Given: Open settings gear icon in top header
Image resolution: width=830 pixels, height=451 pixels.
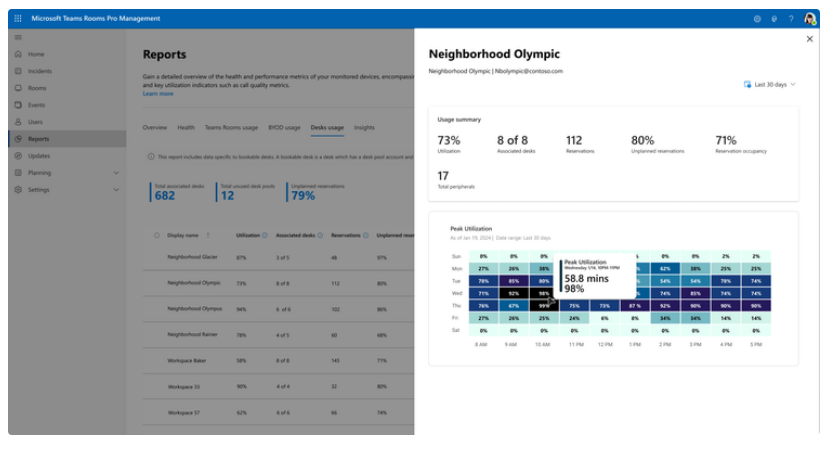Looking at the screenshot, I should [757, 19].
